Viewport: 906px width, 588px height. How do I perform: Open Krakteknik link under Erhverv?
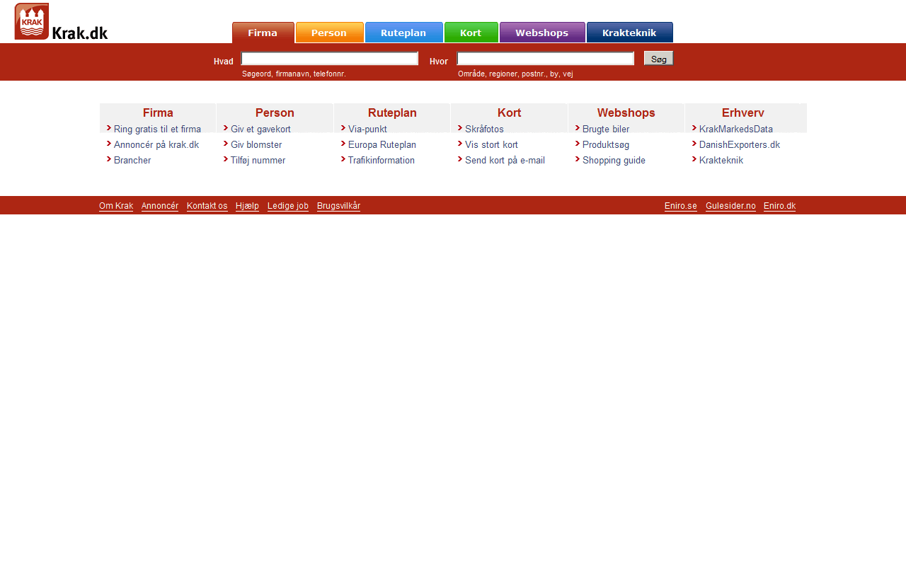[721, 160]
